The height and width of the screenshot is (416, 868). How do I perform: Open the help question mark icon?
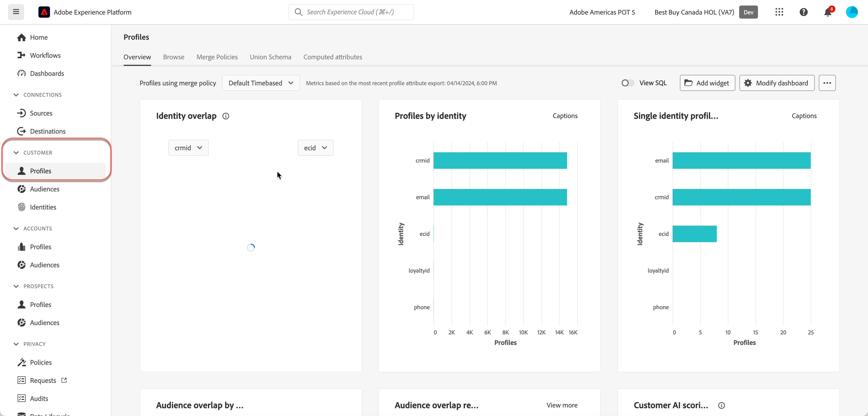[x=803, y=12]
